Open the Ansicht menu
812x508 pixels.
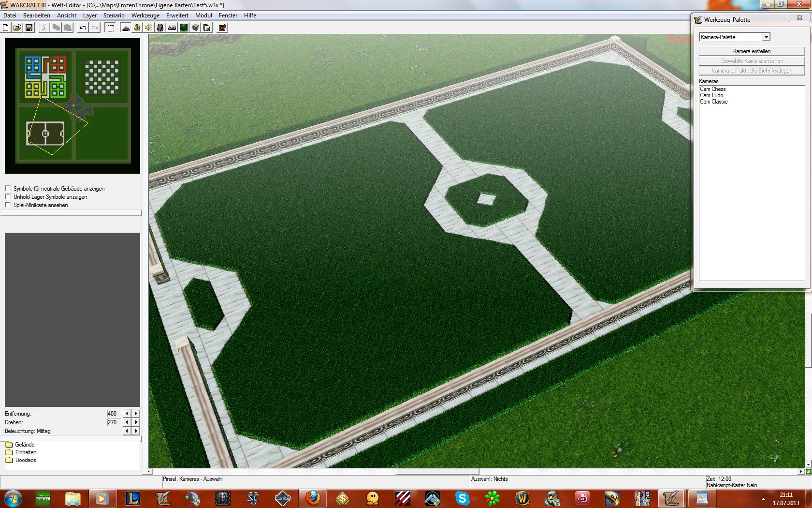67,15
